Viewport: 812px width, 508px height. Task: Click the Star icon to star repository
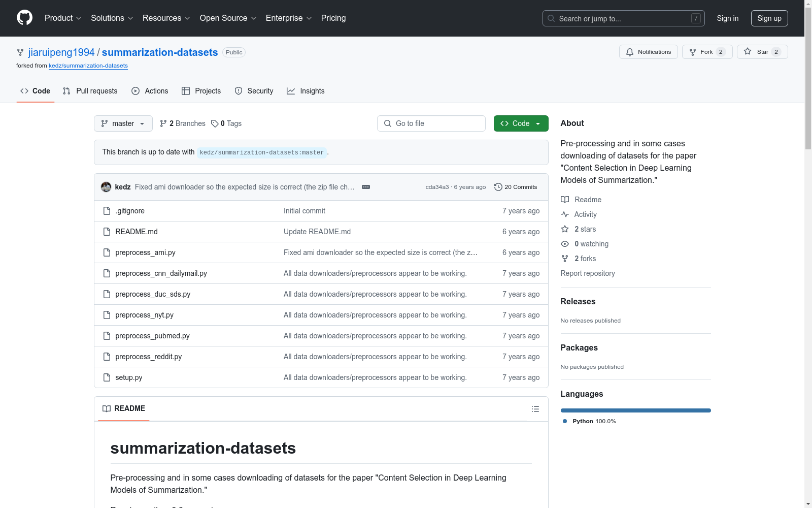coord(748,51)
